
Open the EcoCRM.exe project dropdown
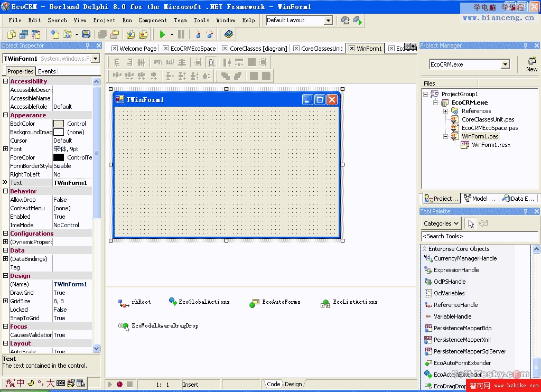point(505,64)
